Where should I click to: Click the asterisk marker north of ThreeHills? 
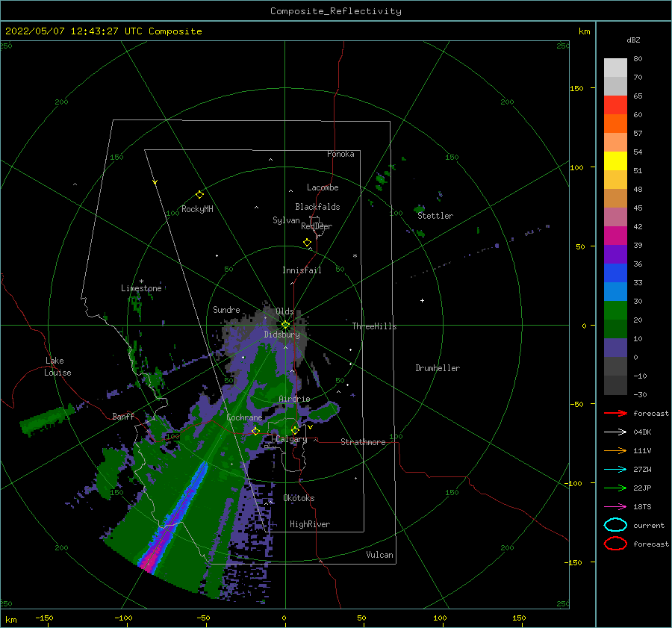point(355,256)
